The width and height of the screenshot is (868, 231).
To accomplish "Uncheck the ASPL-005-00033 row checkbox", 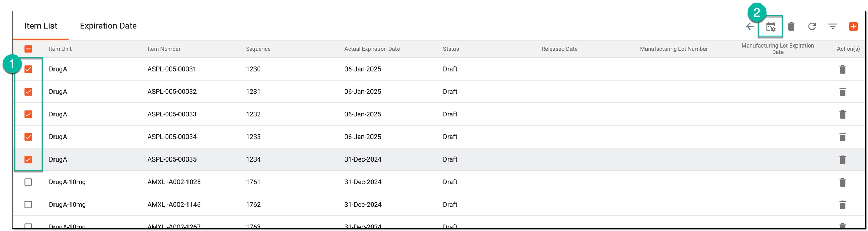I will click(x=28, y=114).
